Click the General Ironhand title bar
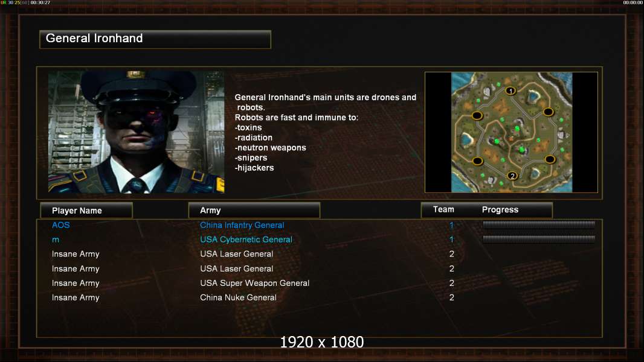 pyautogui.click(x=155, y=39)
